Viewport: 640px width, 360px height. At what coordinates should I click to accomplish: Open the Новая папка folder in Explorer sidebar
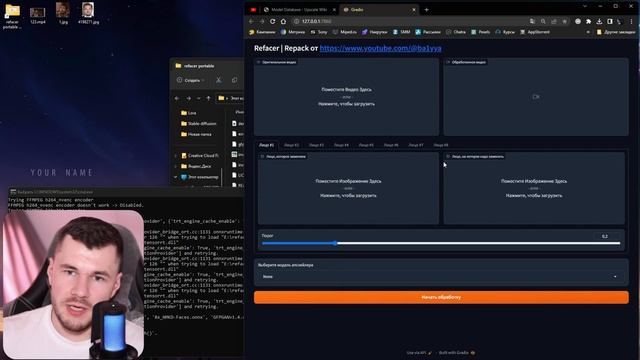pyautogui.click(x=196, y=134)
